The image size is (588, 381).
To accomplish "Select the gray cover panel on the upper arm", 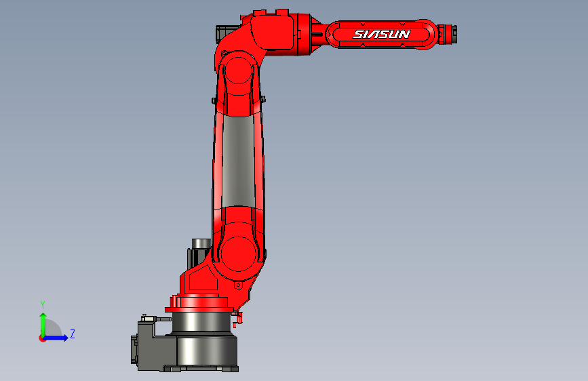I will (238, 161).
